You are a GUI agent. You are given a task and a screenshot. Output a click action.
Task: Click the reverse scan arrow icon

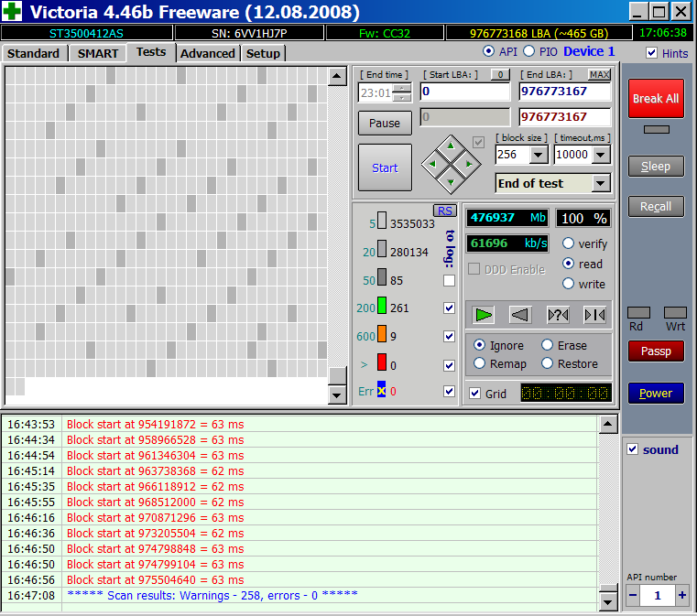click(x=520, y=315)
